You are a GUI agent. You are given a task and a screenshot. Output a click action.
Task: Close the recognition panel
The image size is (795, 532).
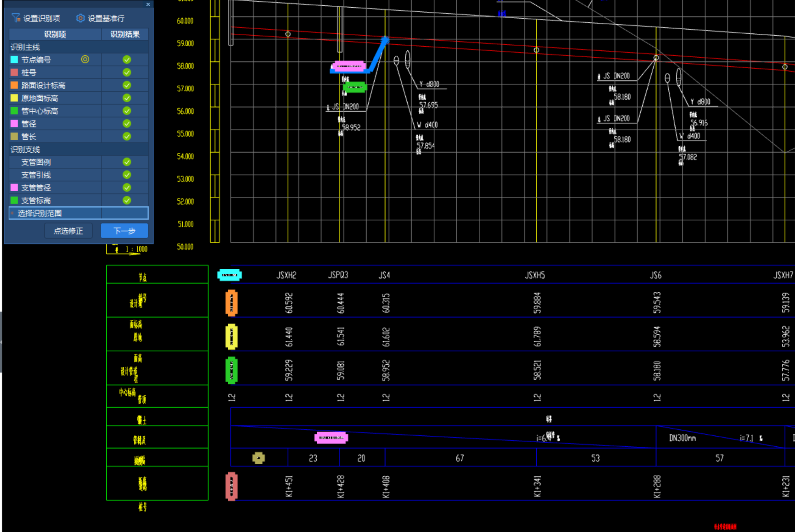pyautogui.click(x=148, y=4)
